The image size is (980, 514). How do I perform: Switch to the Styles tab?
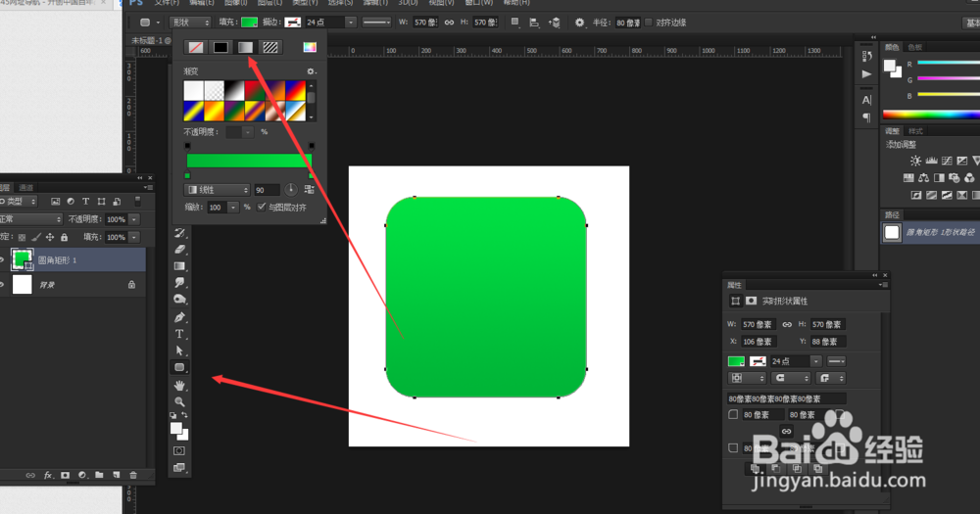point(915,131)
